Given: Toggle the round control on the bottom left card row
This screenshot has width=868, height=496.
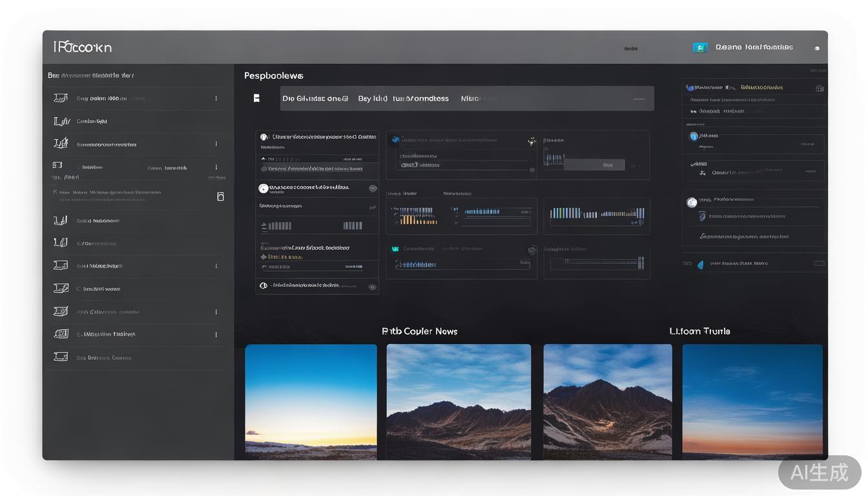Looking at the screenshot, I should (x=263, y=285).
